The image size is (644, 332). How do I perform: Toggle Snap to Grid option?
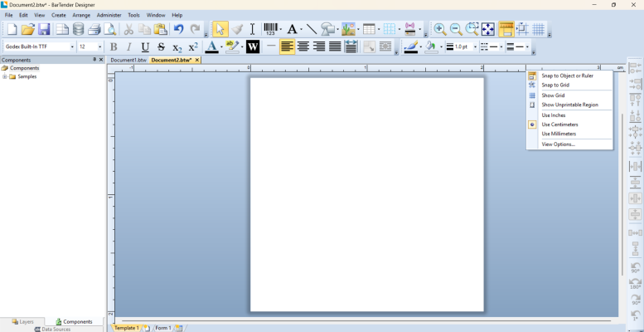point(555,85)
